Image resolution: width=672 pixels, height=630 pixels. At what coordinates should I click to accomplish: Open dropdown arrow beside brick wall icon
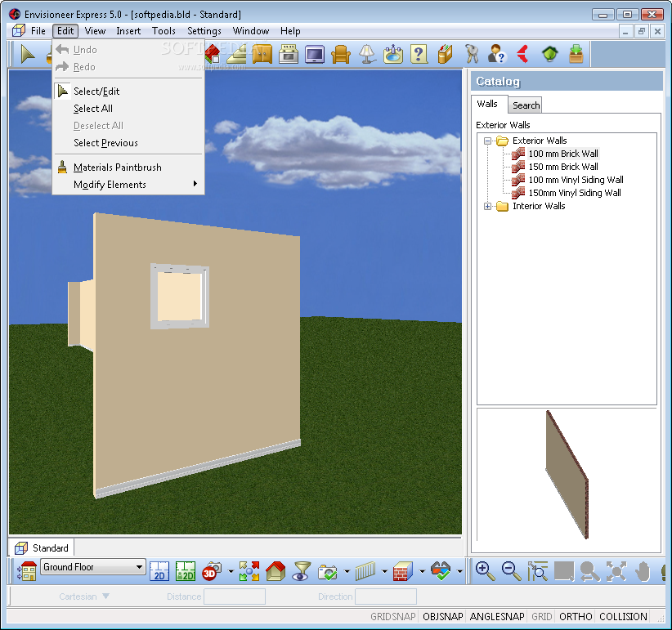pyautogui.click(x=422, y=571)
